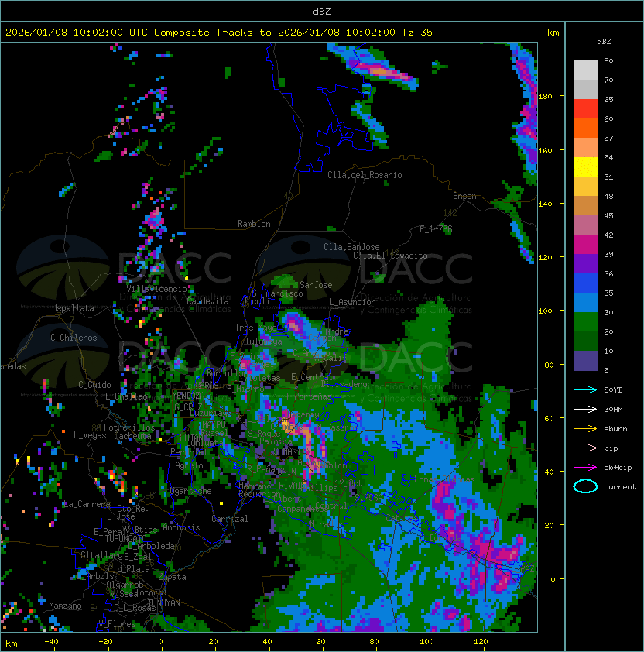Viewport: 644px width, 652px height.
Task: Click the Agrelo place label
Action: tap(189, 465)
